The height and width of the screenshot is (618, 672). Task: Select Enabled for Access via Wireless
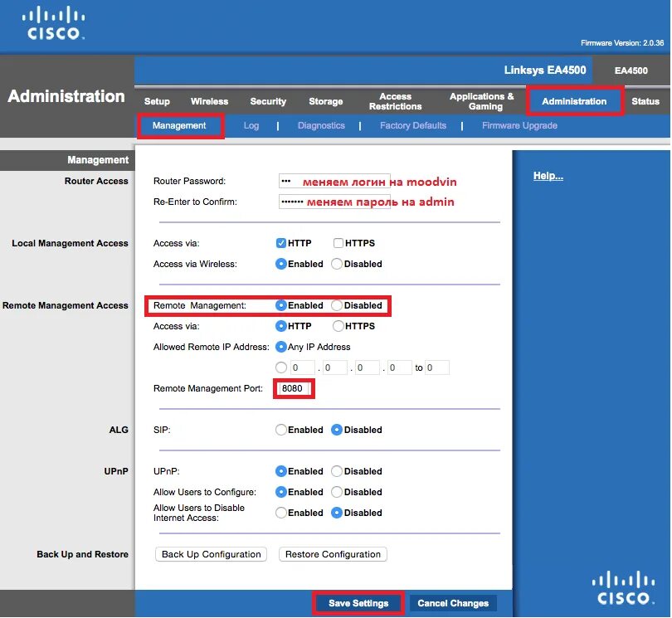pyautogui.click(x=280, y=264)
